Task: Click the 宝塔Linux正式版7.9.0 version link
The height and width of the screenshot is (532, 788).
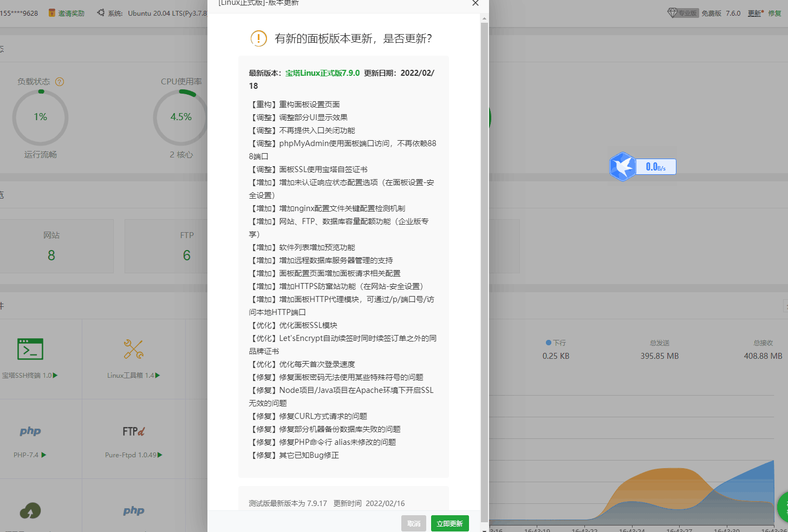Action: [x=322, y=73]
